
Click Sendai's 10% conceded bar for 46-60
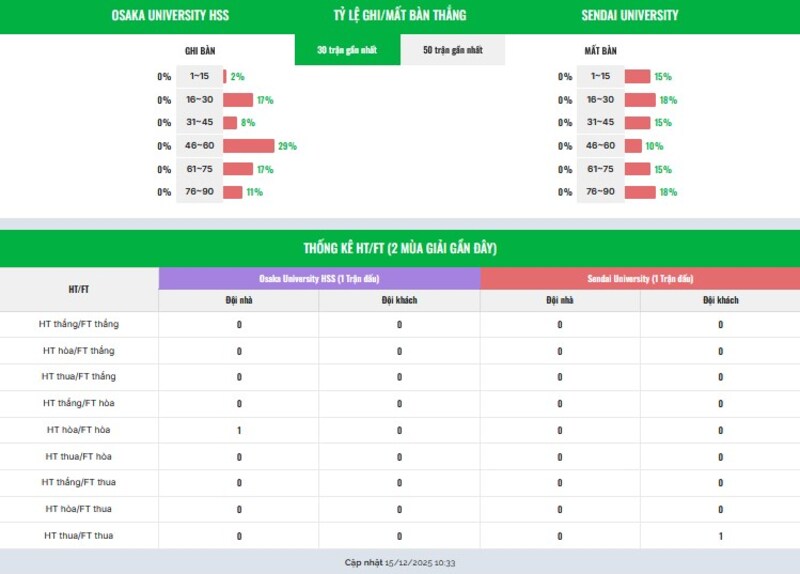pos(633,146)
